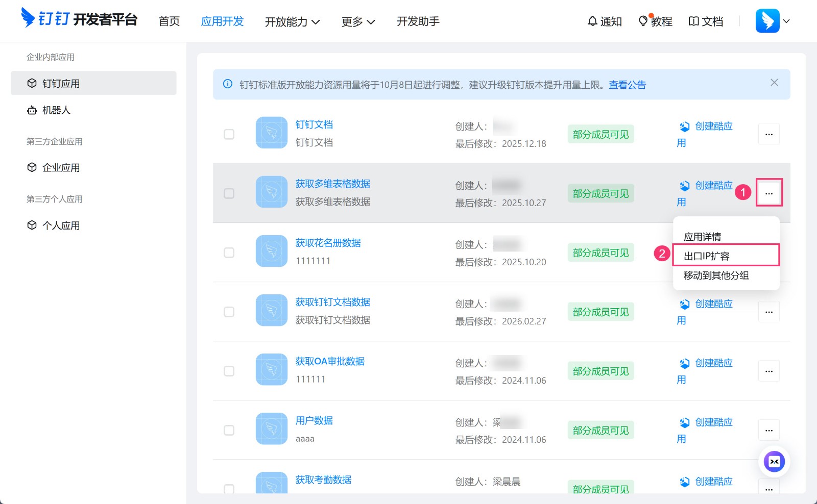Open the more options for 钉钉文档 row
This screenshot has height=504, width=817.
769,134
